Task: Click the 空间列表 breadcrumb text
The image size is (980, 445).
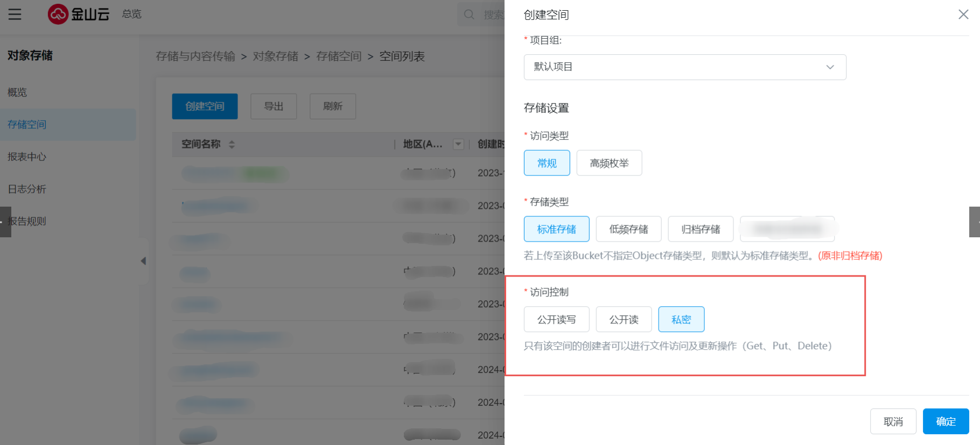Action: click(x=402, y=56)
